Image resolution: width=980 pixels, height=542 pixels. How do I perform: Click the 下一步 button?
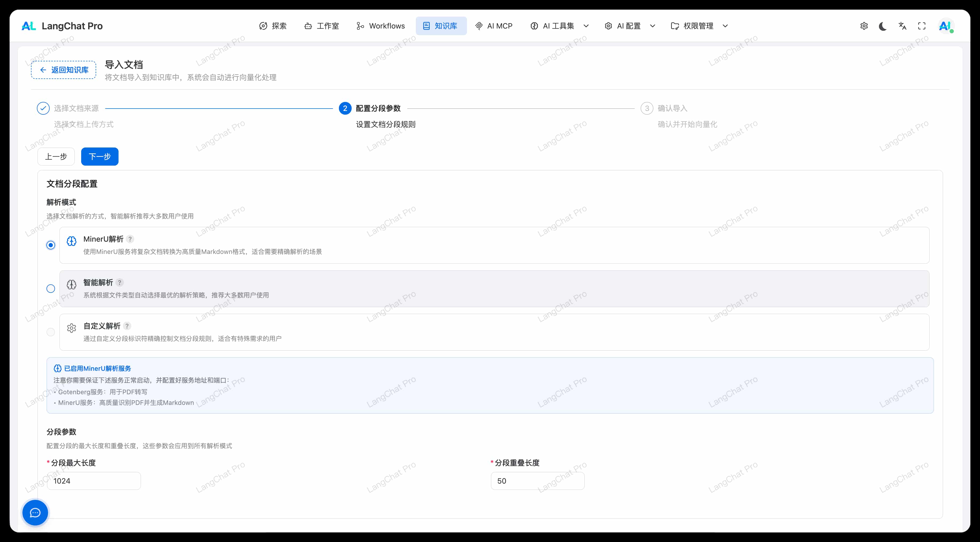click(100, 157)
